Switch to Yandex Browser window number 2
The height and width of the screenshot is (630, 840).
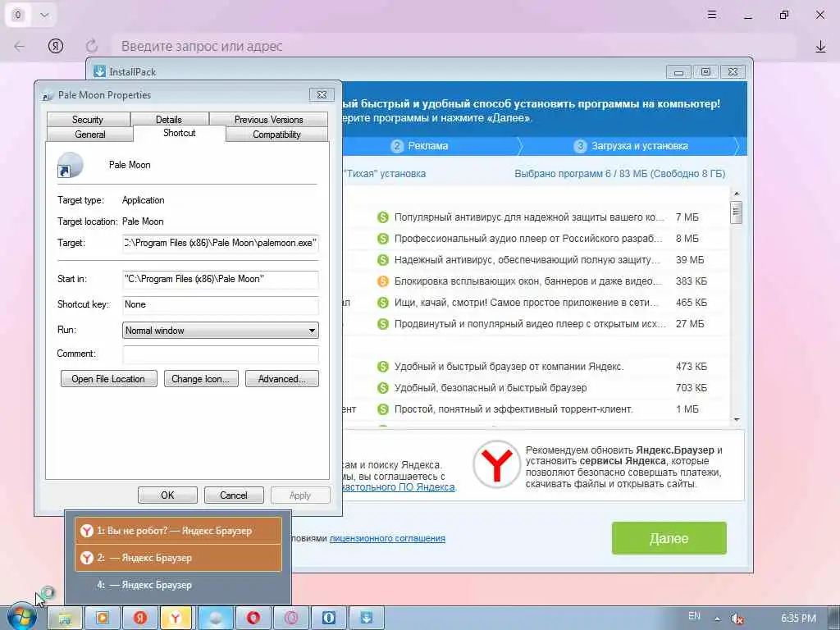coord(178,558)
